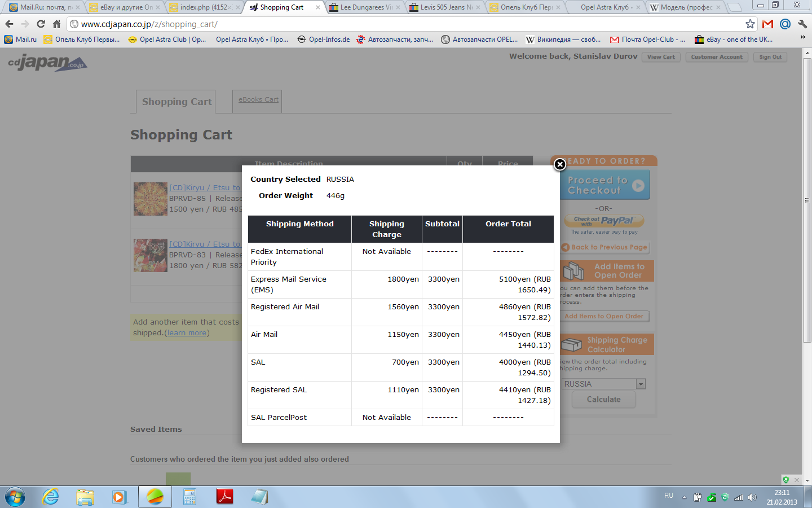Click browser forward arrow

tap(25, 24)
